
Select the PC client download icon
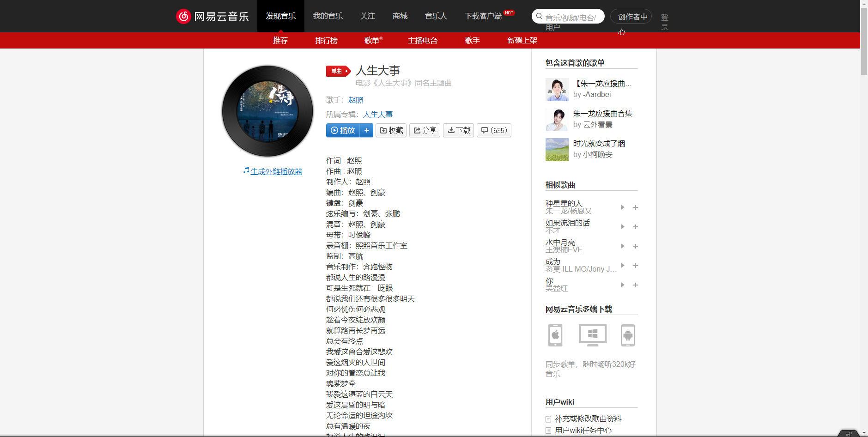[x=592, y=335]
